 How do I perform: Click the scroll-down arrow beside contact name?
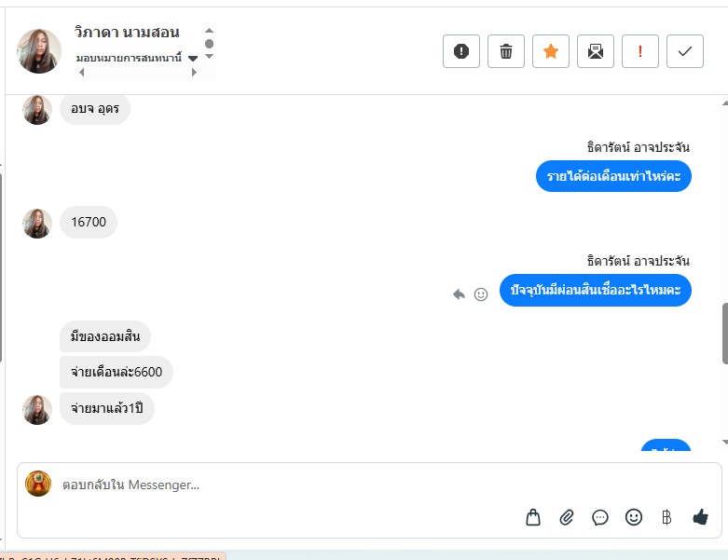tap(210, 56)
